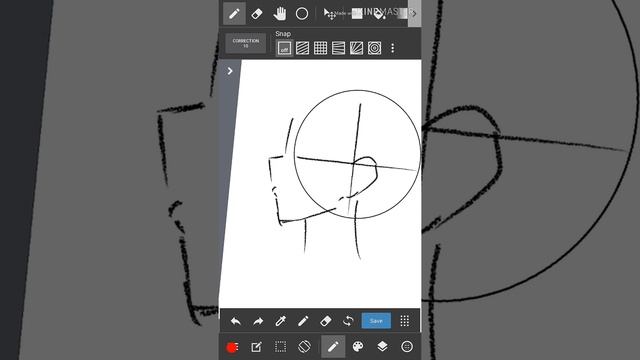Expand more tools with top-right chevron
The height and width of the screenshot is (360, 640).
[414, 13]
